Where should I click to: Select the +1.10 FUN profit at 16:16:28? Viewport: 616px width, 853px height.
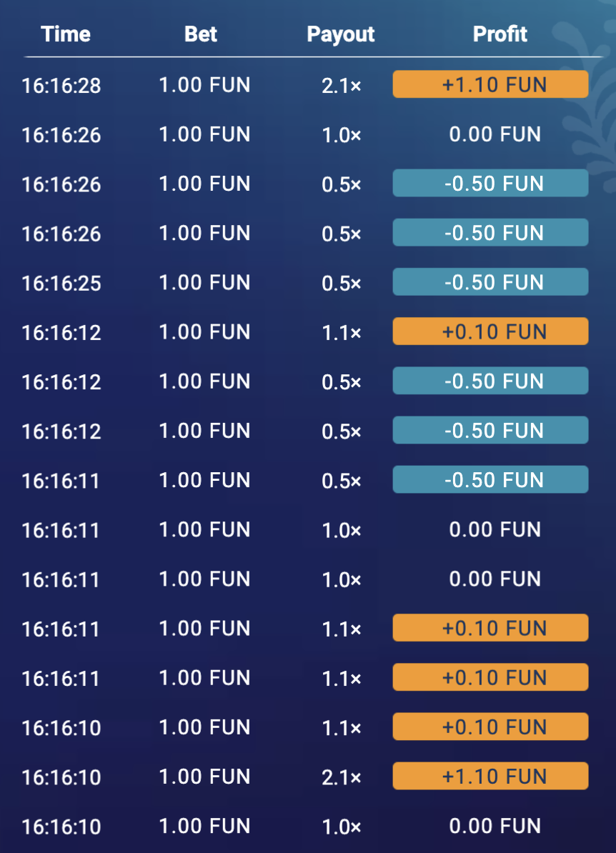point(490,84)
